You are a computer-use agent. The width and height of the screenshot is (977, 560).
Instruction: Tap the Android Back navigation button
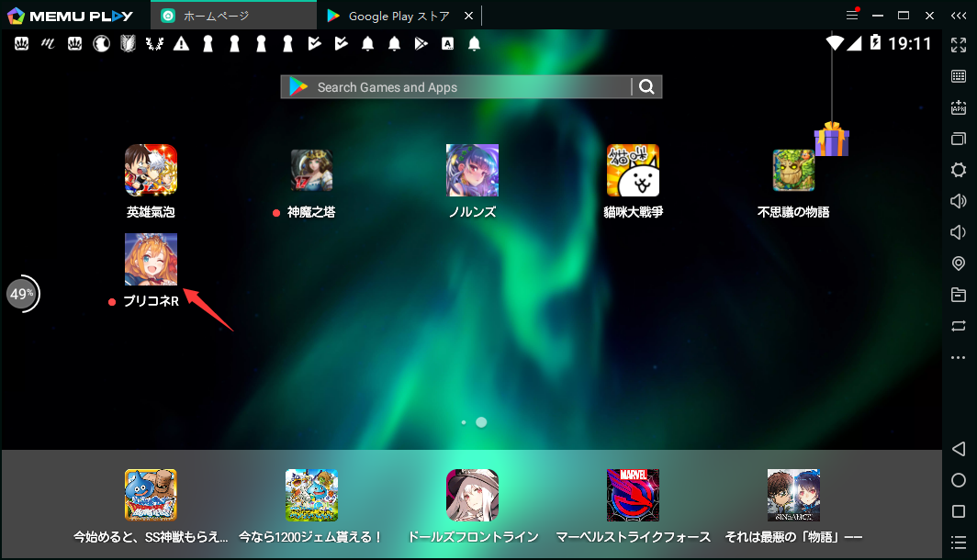(x=959, y=449)
